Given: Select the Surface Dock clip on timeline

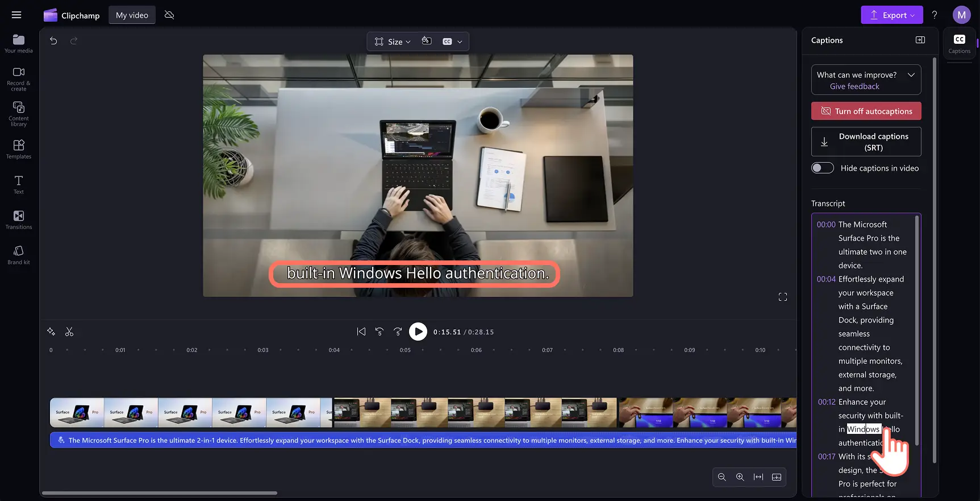Looking at the screenshot, I should (x=476, y=412).
